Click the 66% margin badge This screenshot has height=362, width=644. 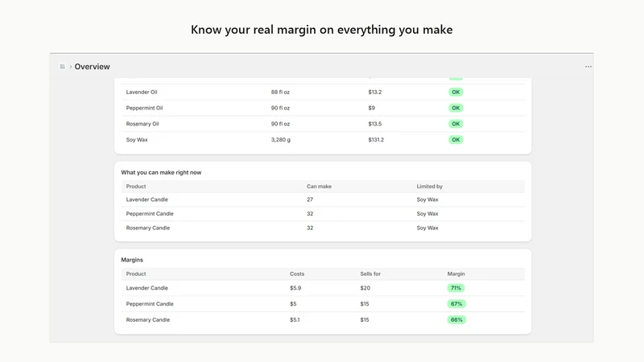(x=456, y=319)
